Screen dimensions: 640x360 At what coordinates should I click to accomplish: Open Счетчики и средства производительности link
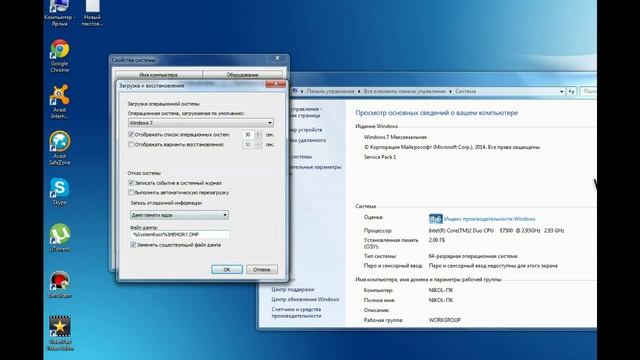(x=296, y=312)
